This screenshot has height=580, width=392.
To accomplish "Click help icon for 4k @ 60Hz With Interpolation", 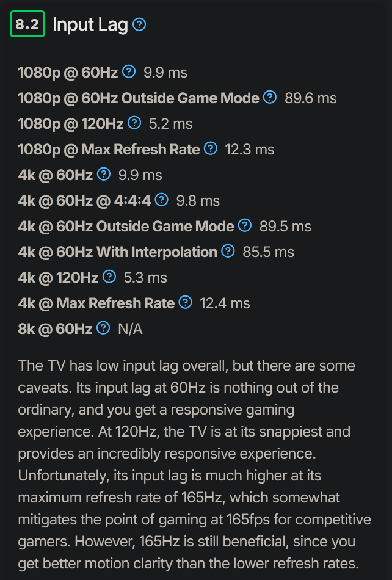I will 228,251.
